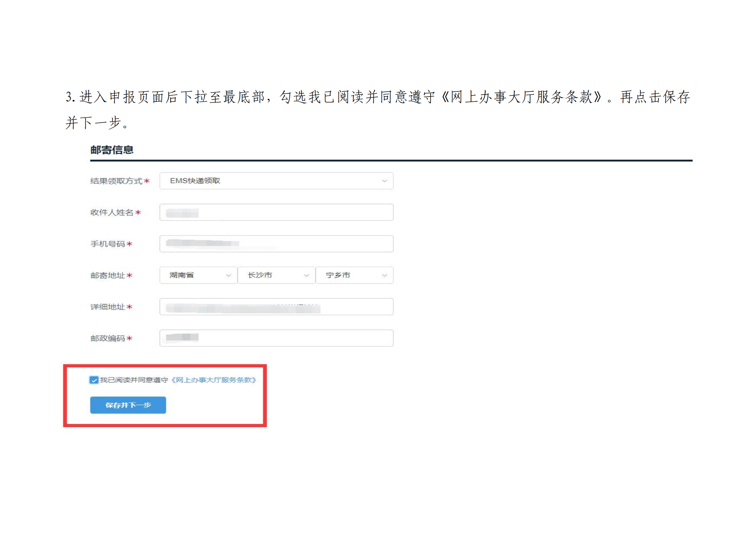Open the 《网上办事大厅服务条款》 link
The image size is (756, 535).
(x=213, y=380)
